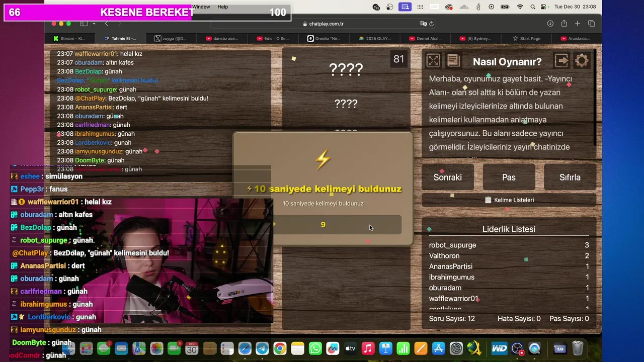The width and height of the screenshot is (644, 362).
Task: Switch to the Demet Akal... tab
Action: click(x=425, y=38)
